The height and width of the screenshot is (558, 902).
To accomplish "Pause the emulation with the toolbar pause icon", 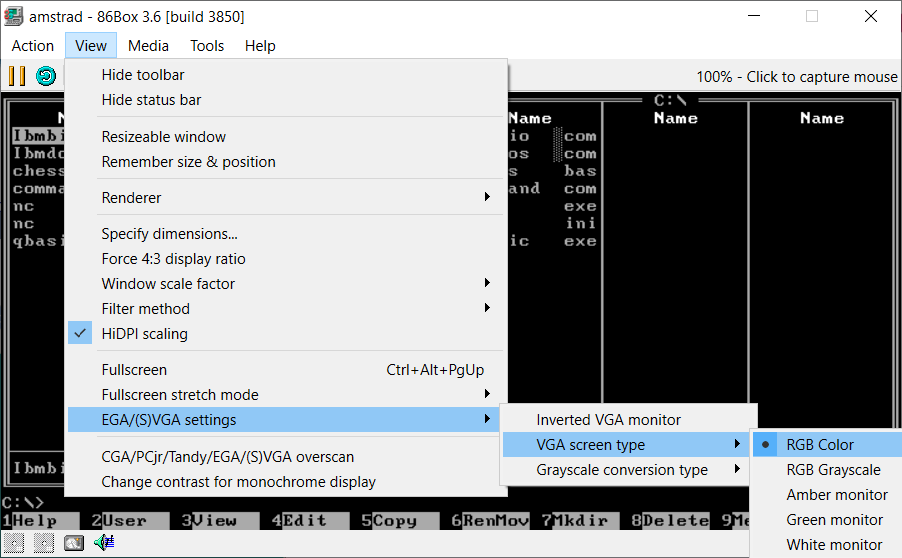I will [x=17, y=76].
